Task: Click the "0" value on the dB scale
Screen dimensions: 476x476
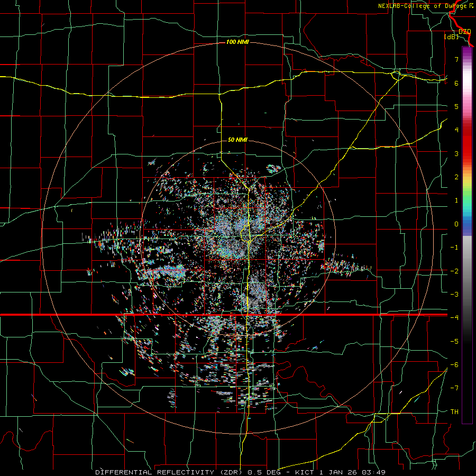Action: click(x=456, y=224)
